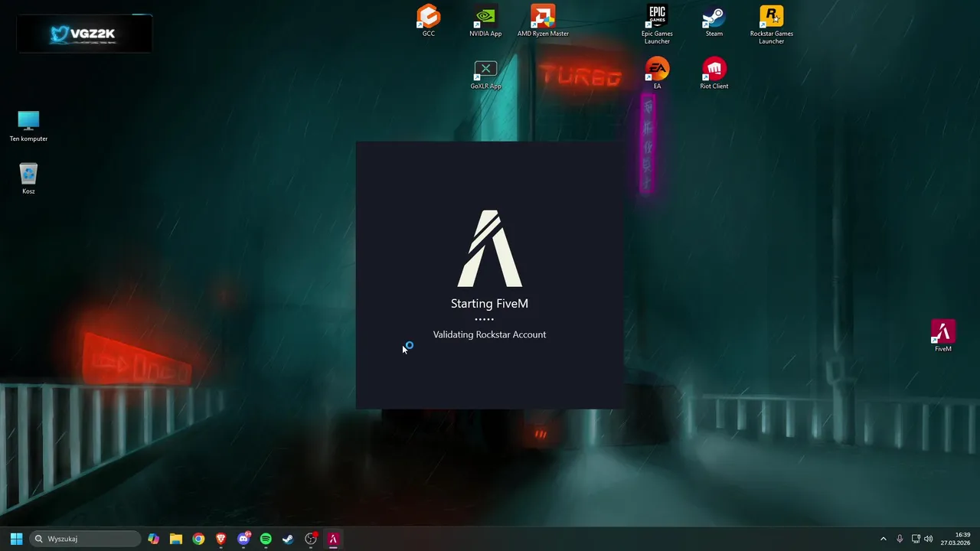Select the Ten komputer desktop icon
The image size is (980, 551).
coord(28,126)
